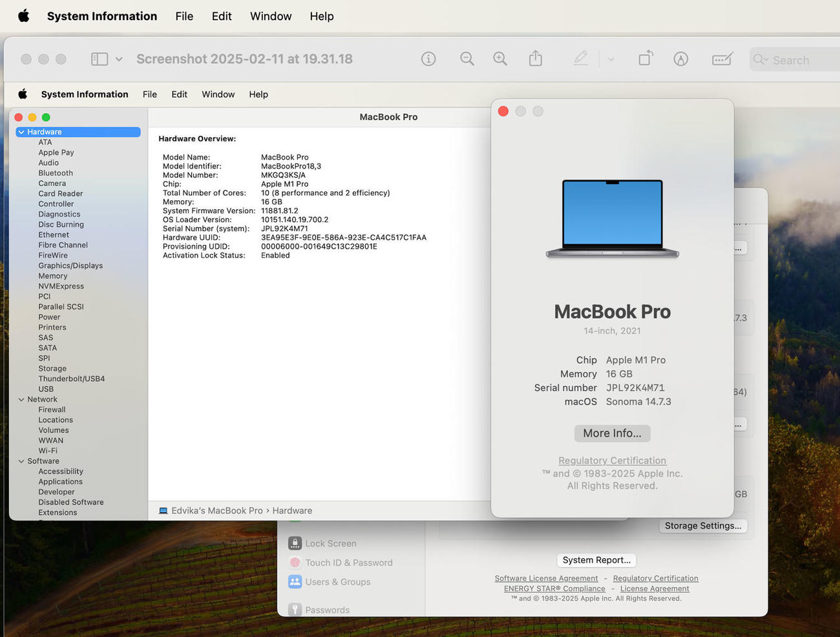Click the zoom in magnifier icon
The image size is (840, 637).
[x=500, y=59]
